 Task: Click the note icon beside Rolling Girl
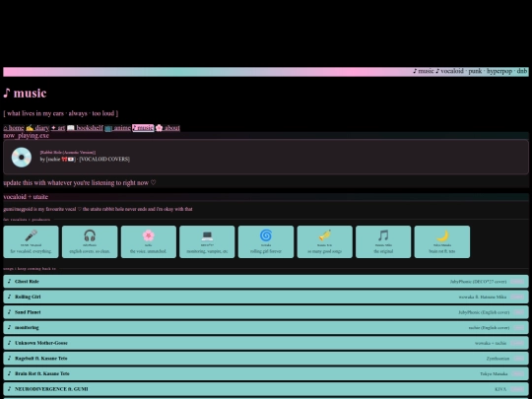[9, 297]
